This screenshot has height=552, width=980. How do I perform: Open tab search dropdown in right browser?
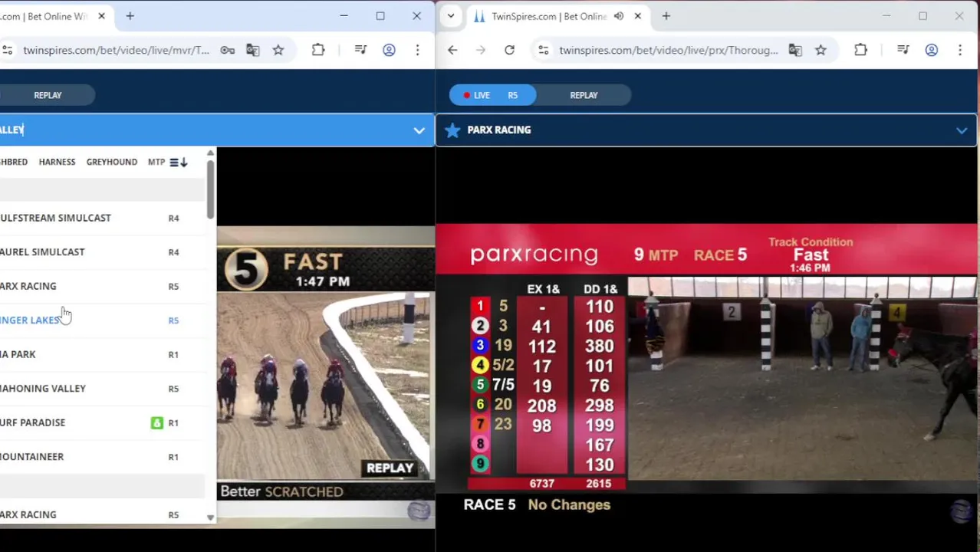[451, 16]
